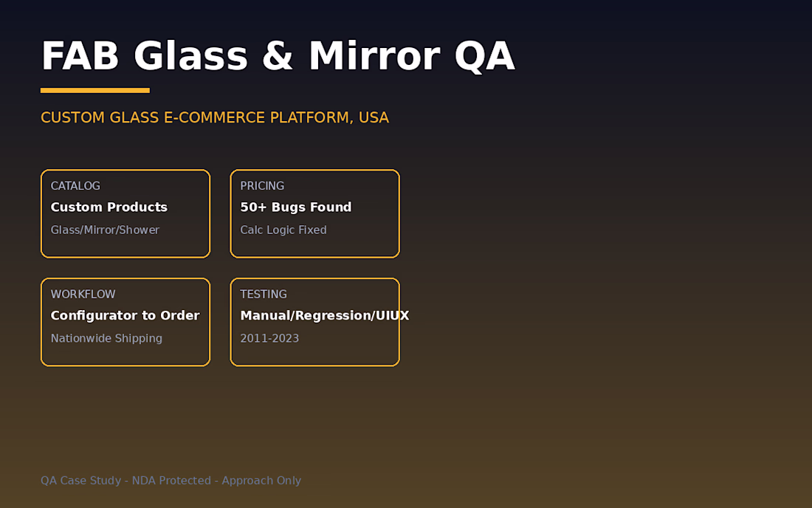
Task: Select Configurator to Order heading
Action: pos(125,315)
